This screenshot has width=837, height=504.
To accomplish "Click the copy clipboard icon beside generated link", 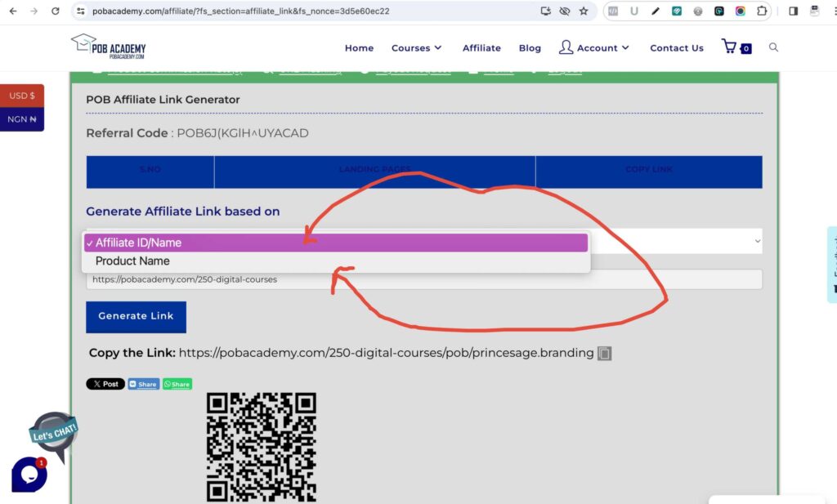I will [x=604, y=353].
